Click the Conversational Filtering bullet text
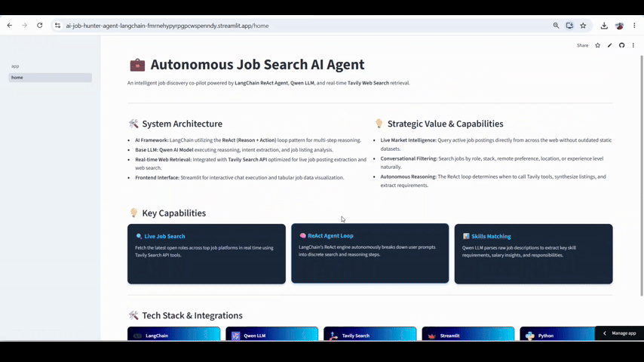 point(492,163)
